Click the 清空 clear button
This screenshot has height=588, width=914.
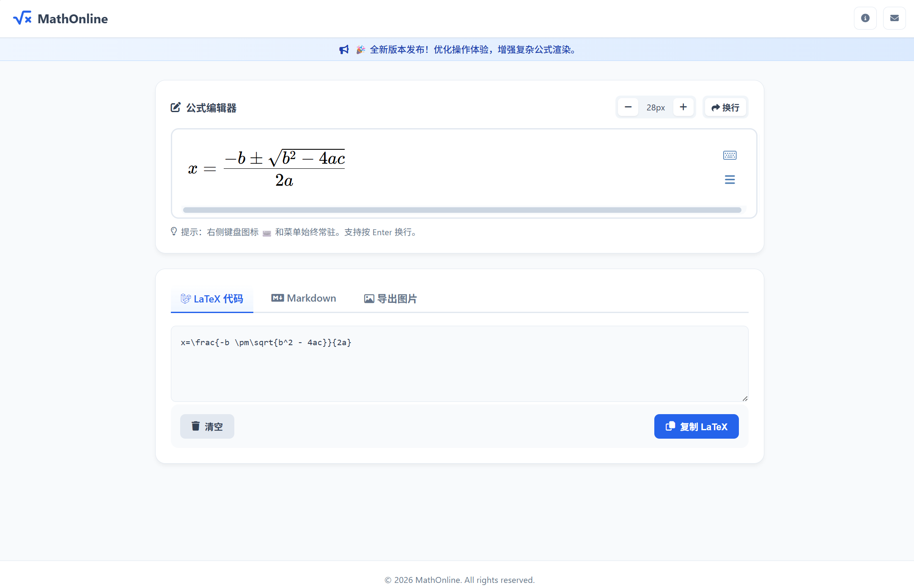click(x=207, y=426)
